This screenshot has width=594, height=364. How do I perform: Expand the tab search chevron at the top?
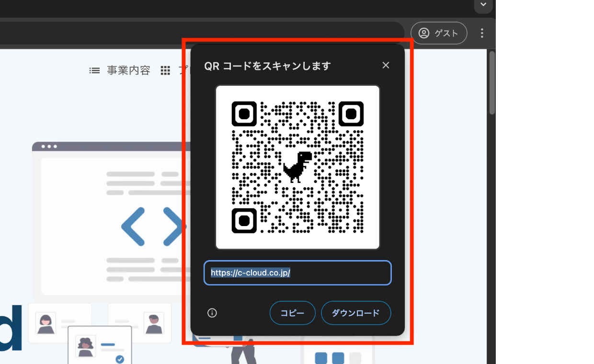(x=483, y=5)
